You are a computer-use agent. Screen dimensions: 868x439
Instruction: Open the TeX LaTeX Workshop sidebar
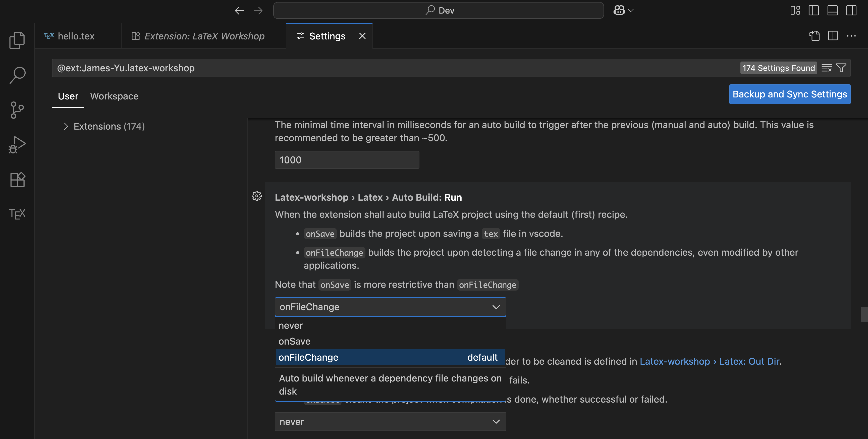point(17,214)
